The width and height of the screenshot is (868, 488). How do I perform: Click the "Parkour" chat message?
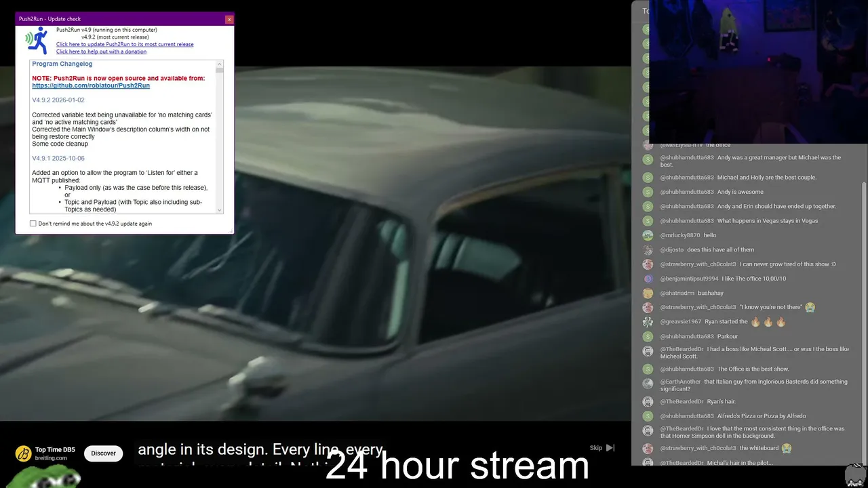click(728, 336)
